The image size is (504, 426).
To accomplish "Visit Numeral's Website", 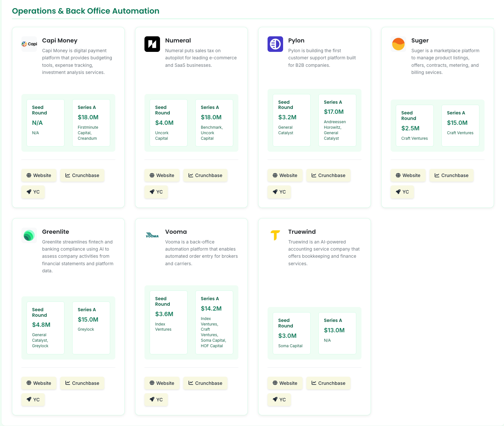I will pos(162,175).
